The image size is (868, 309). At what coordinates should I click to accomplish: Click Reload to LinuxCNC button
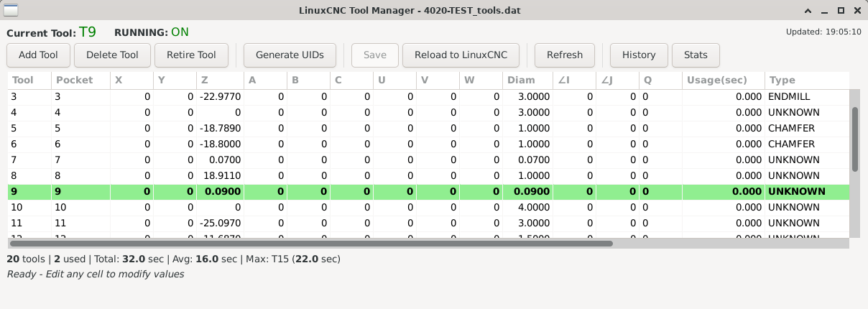pos(461,55)
